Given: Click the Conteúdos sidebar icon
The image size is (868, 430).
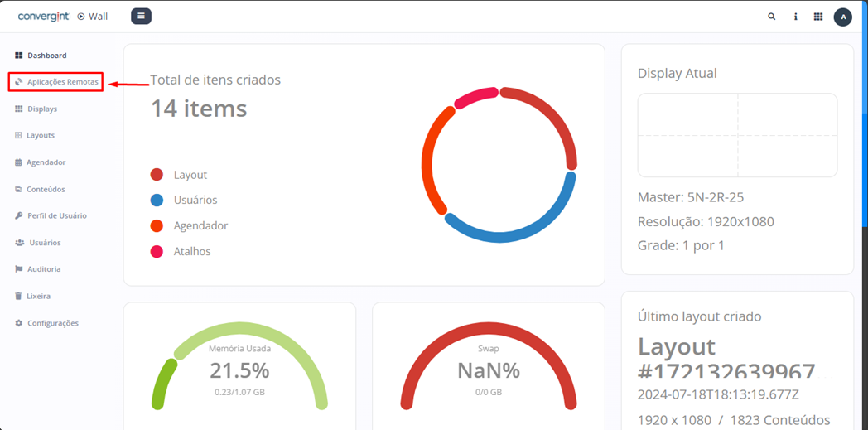Looking at the screenshot, I should (x=19, y=189).
